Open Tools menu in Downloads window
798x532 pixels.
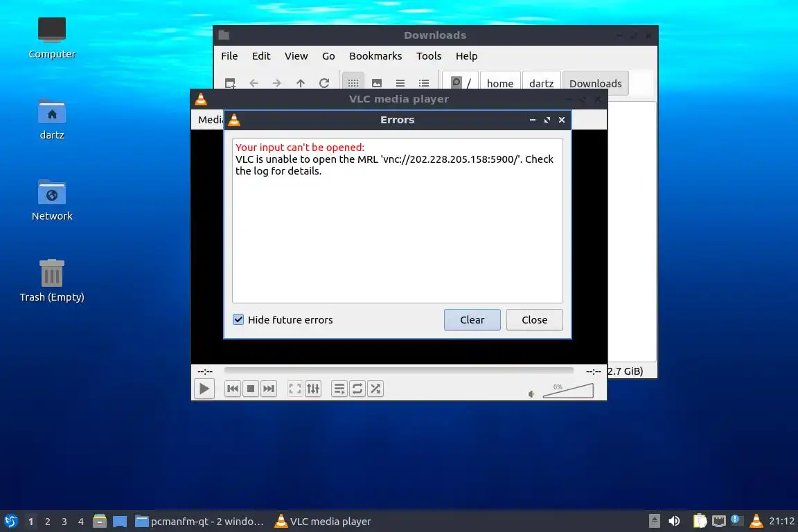[429, 56]
